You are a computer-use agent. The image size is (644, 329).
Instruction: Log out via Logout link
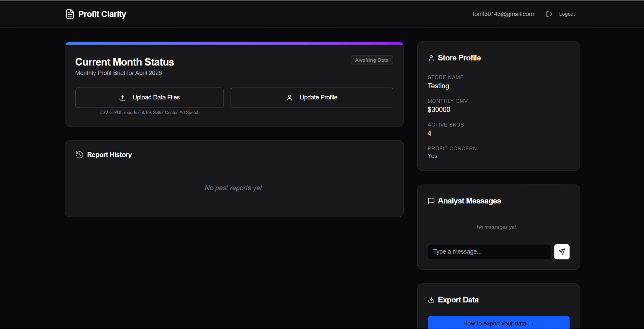click(x=567, y=14)
